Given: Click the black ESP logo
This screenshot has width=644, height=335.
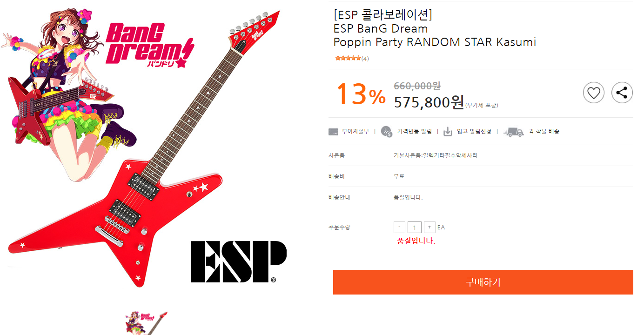Looking at the screenshot, I should 238,261.
